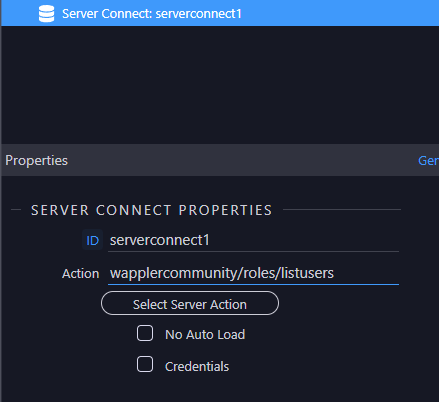Image resolution: width=439 pixels, height=402 pixels.
Task: Click empty area below the Server Connect row
Action: (220, 85)
